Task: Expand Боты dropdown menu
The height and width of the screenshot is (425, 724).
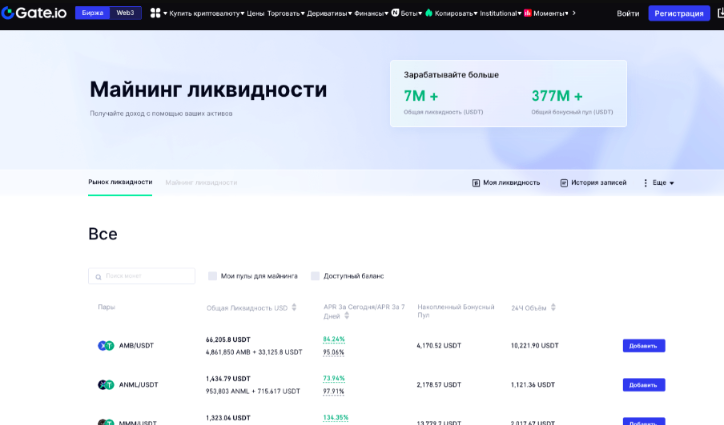Action: [411, 13]
